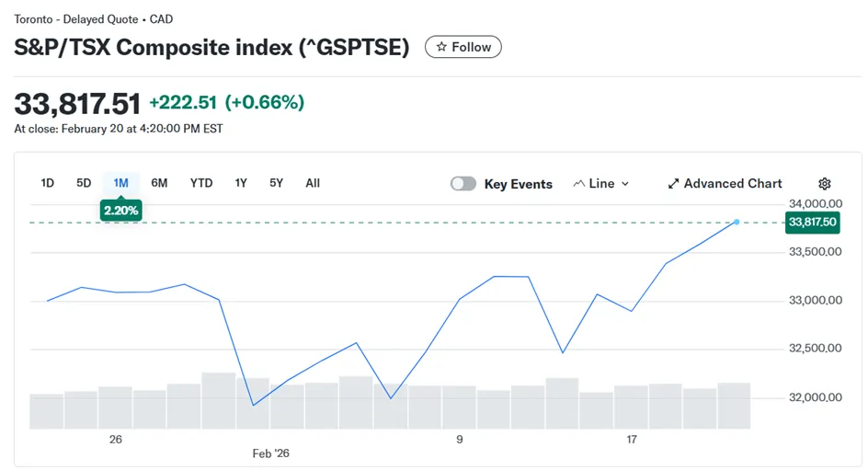Click the latest price dot on chart
Screen dimensions: 868x470
coord(737,222)
